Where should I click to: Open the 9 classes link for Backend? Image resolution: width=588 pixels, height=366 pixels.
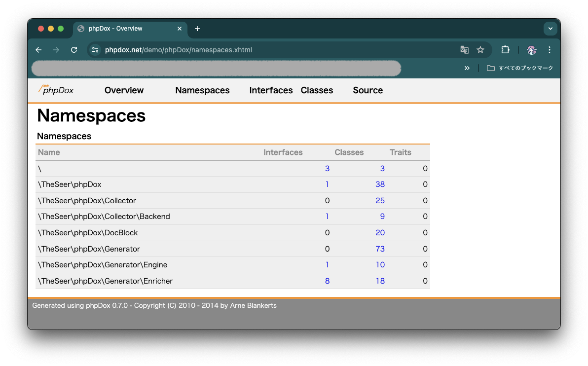[x=382, y=217]
